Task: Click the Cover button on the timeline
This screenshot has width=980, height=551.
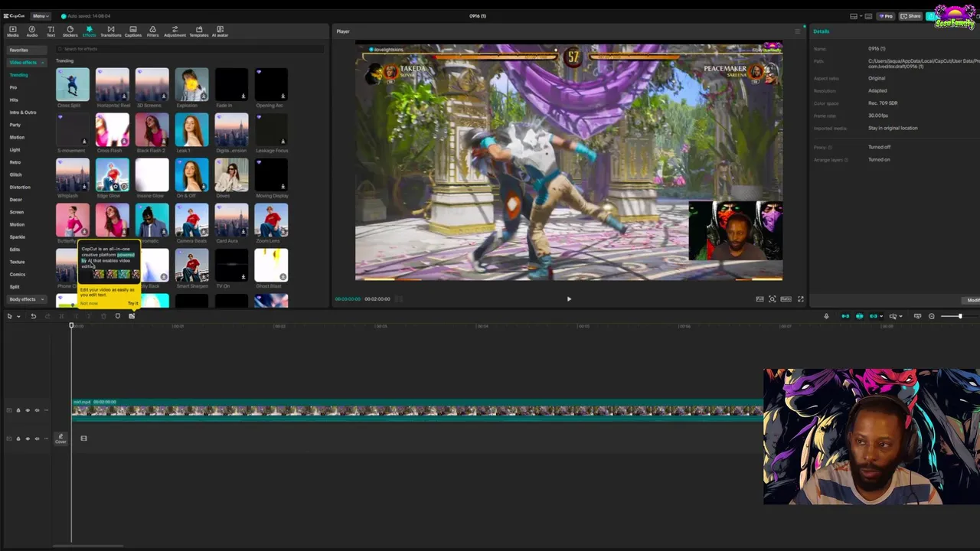Action: (60, 439)
